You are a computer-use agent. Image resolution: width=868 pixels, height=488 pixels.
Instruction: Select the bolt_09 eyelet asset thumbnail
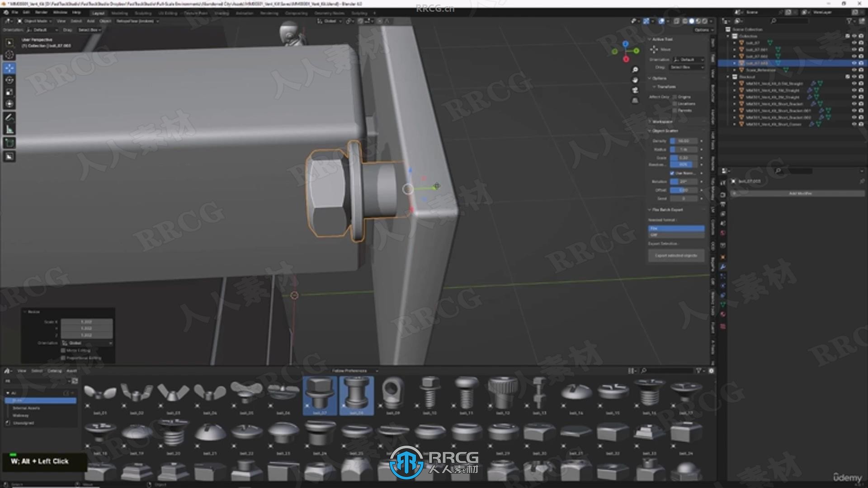pos(393,395)
